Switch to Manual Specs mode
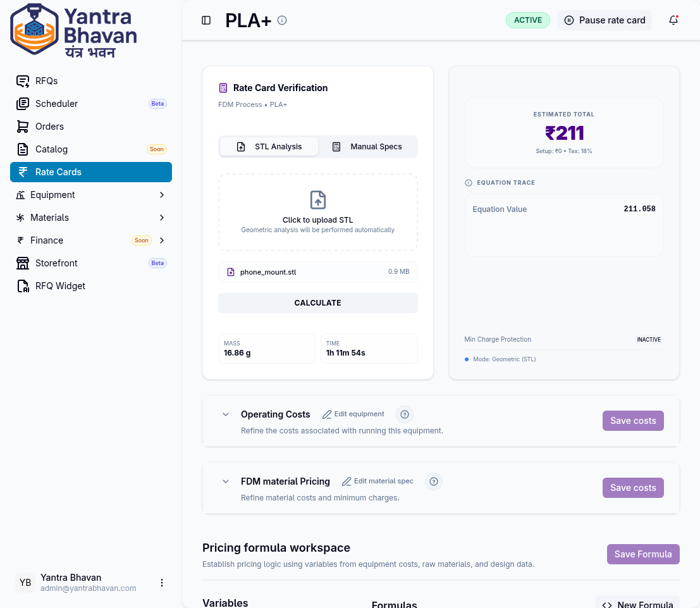Viewport: 700px width, 608px height. [367, 147]
